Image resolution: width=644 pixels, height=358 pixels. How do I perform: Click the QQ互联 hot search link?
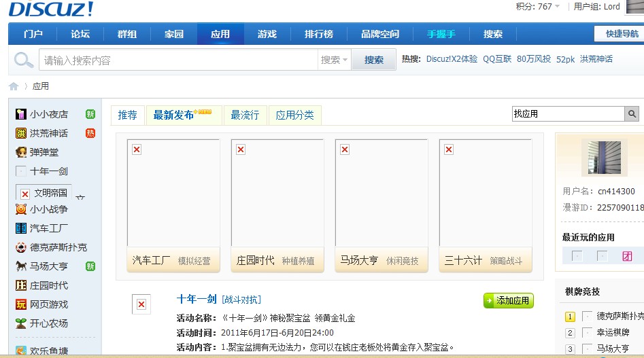tap(497, 59)
